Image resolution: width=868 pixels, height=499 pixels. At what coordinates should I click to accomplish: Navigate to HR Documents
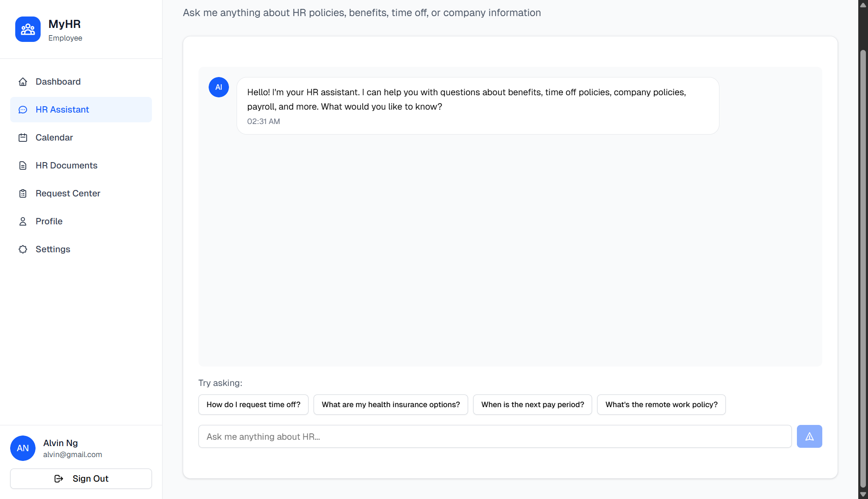pyautogui.click(x=66, y=165)
